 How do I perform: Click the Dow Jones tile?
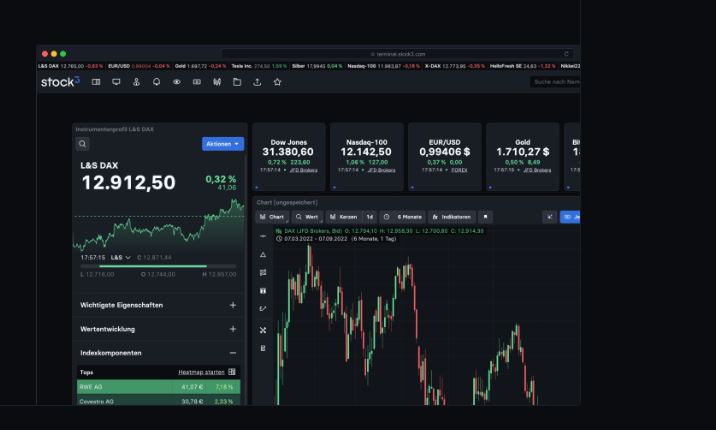pyautogui.click(x=289, y=157)
